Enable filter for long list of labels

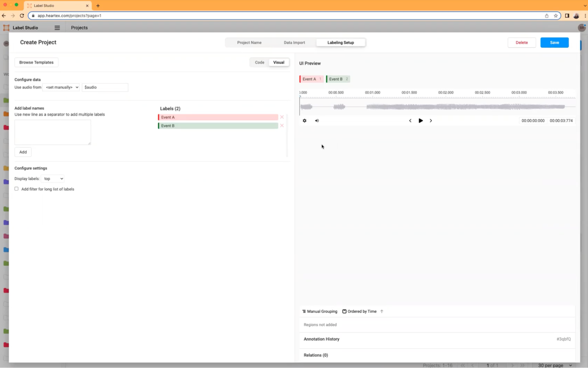16,189
